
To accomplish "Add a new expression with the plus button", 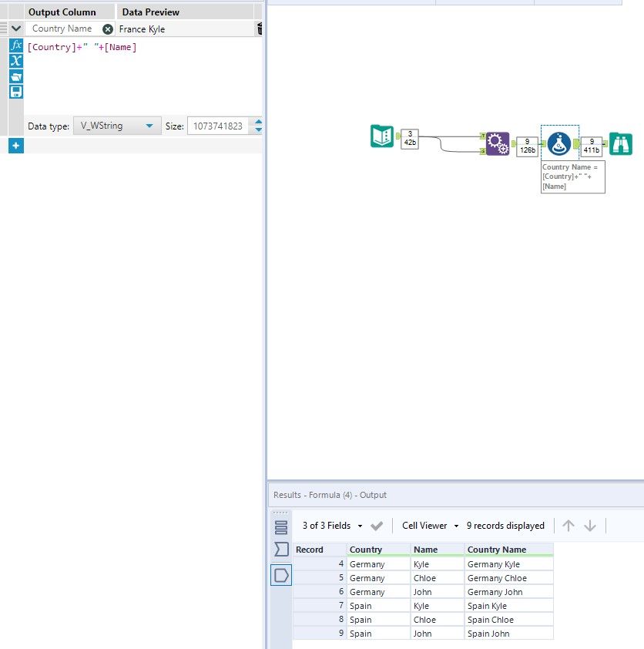I will (x=16, y=146).
